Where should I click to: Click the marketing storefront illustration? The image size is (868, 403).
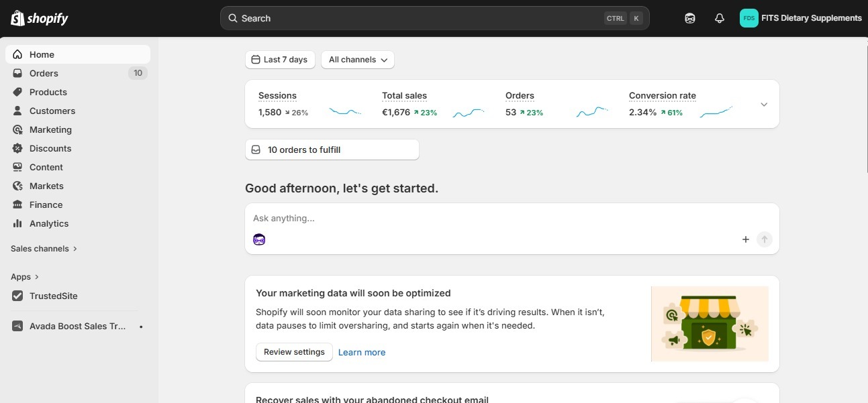click(x=710, y=324)
